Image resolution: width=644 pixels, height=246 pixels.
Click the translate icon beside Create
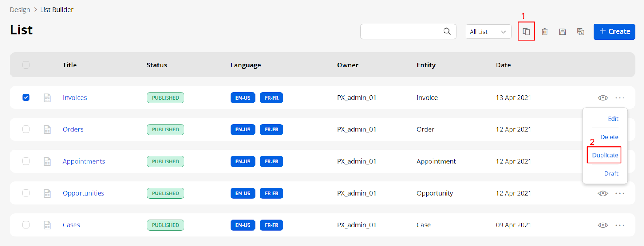click(580, 31)
